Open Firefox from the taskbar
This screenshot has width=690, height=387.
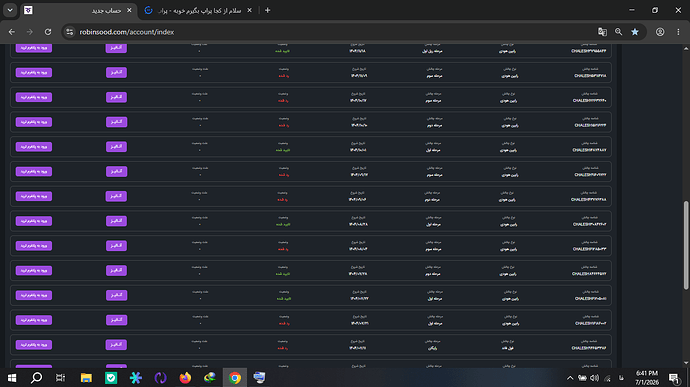185,378
